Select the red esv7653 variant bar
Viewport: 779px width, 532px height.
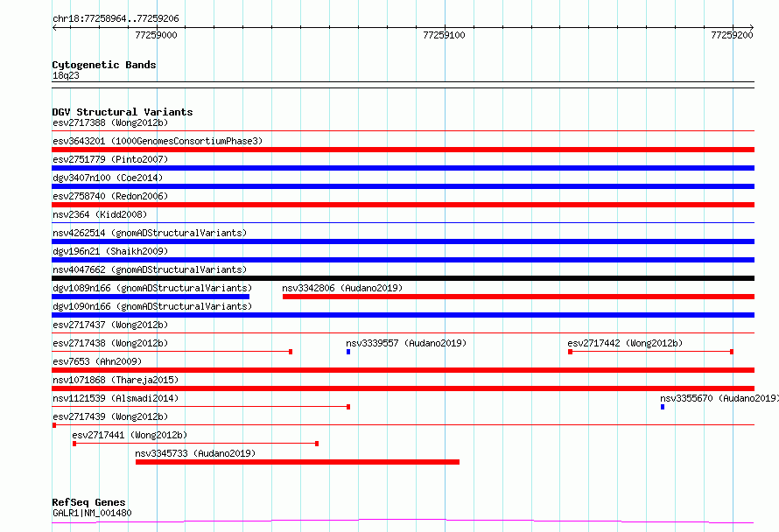point(403,370)
